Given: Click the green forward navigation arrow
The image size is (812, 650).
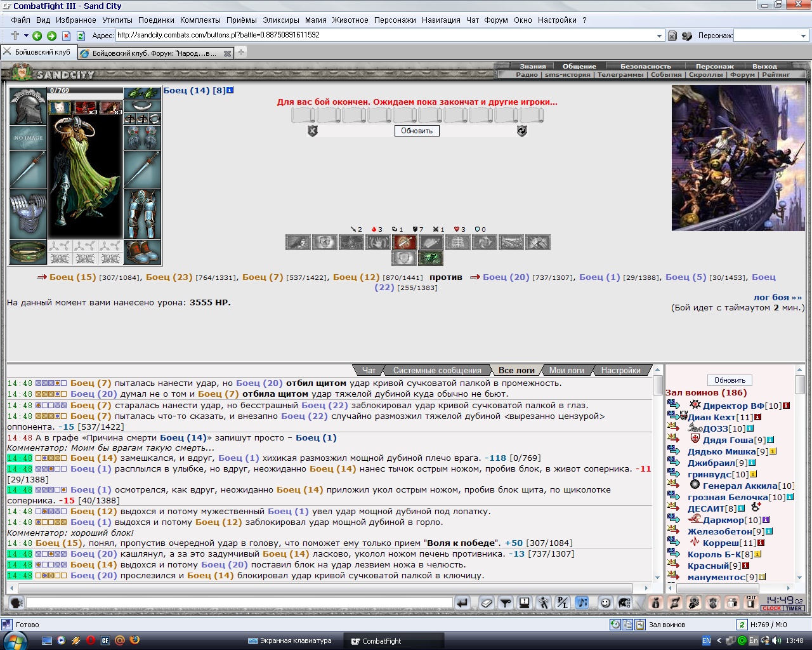Looking at the screenshot, I should click(x=52, y=36).
